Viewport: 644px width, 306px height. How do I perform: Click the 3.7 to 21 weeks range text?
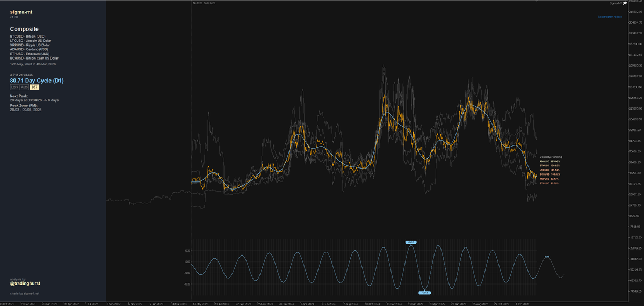pos(21,75)
